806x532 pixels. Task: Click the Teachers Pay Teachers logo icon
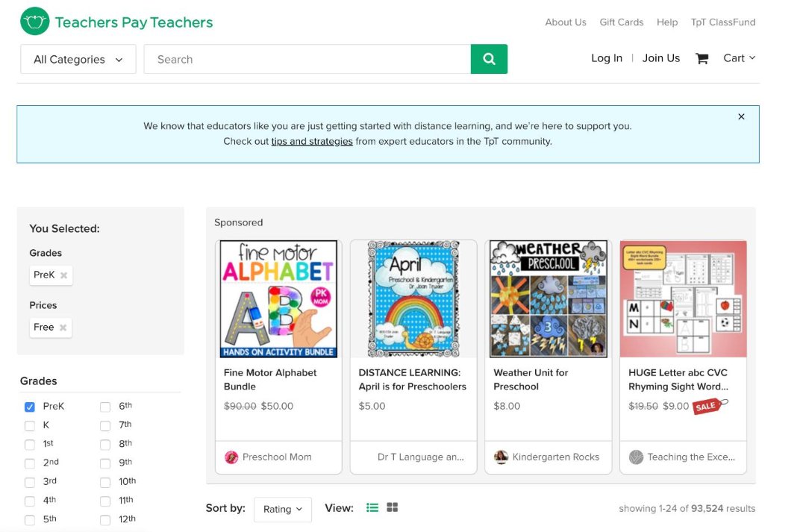[34, 22]
